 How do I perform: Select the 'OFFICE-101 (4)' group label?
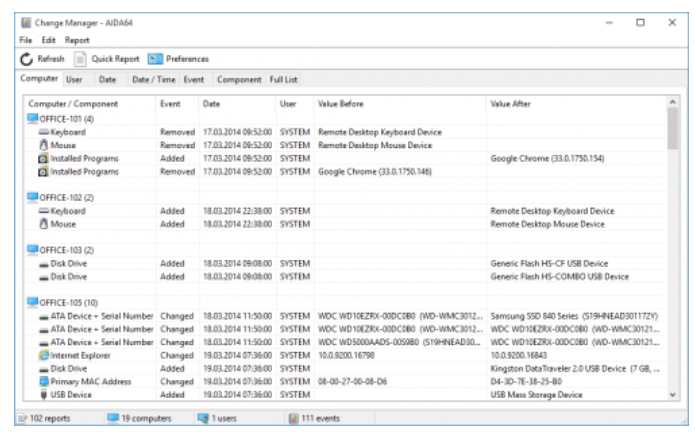point(66,119)
